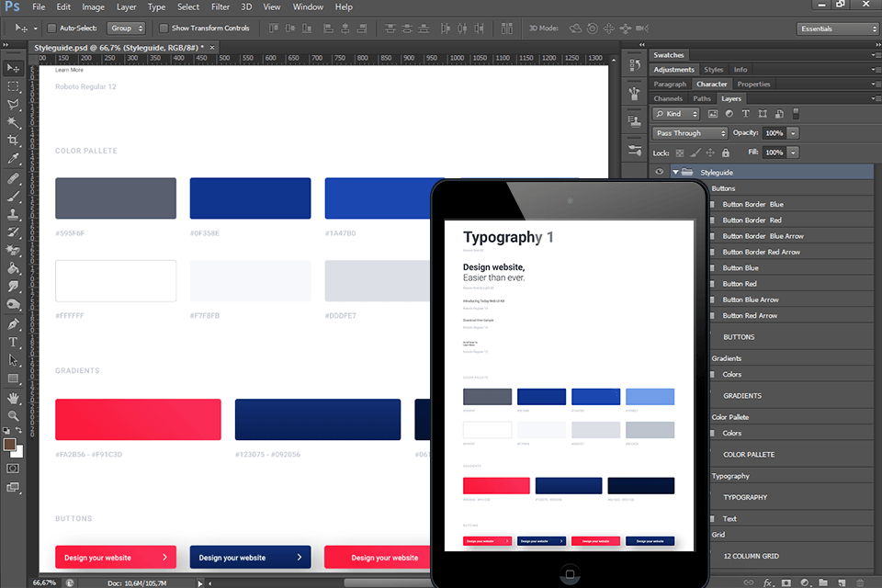
Task: Open layer effects with the fx icon
Action: pyautogui.click(x=767, y=582)
